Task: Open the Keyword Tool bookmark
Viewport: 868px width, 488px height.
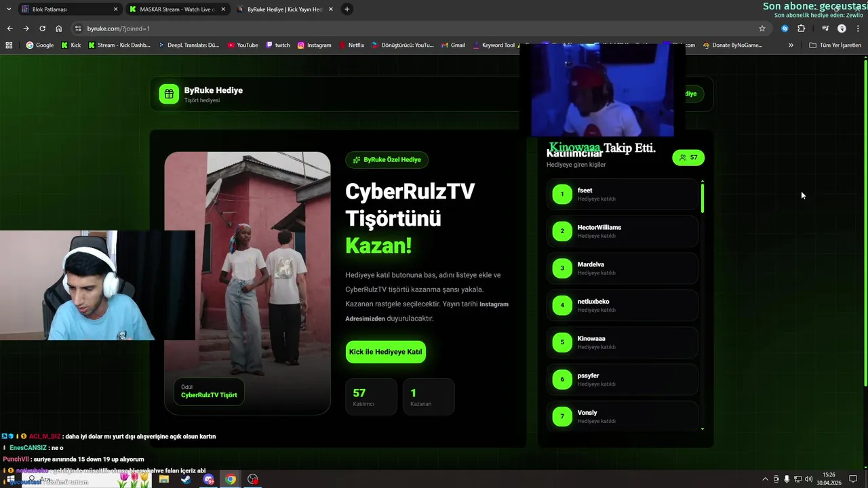Action: click(x=493, y=45)
